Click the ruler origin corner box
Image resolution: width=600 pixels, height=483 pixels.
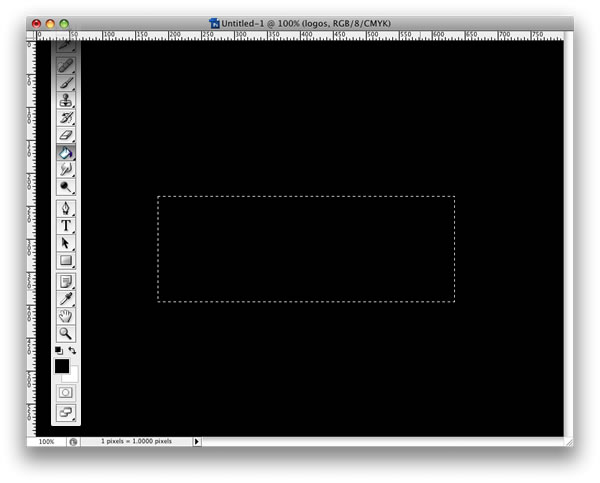click(x=31, y=36)
